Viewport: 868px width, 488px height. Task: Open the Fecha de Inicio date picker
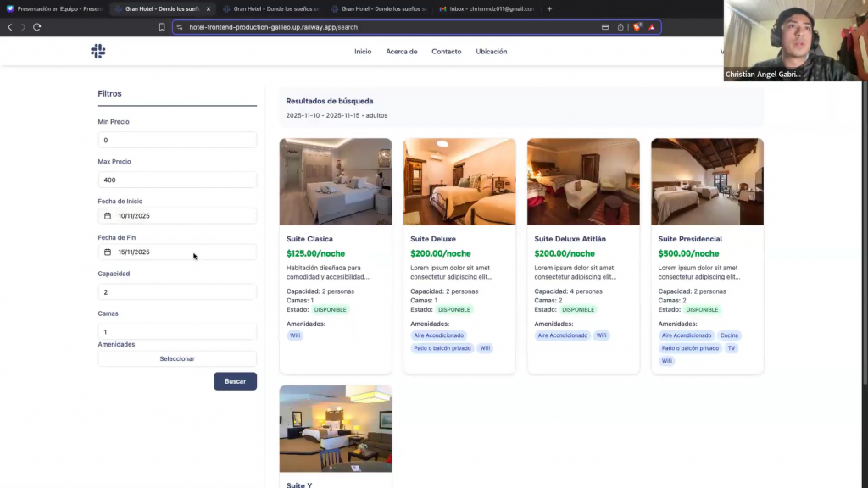coord(182,216)
